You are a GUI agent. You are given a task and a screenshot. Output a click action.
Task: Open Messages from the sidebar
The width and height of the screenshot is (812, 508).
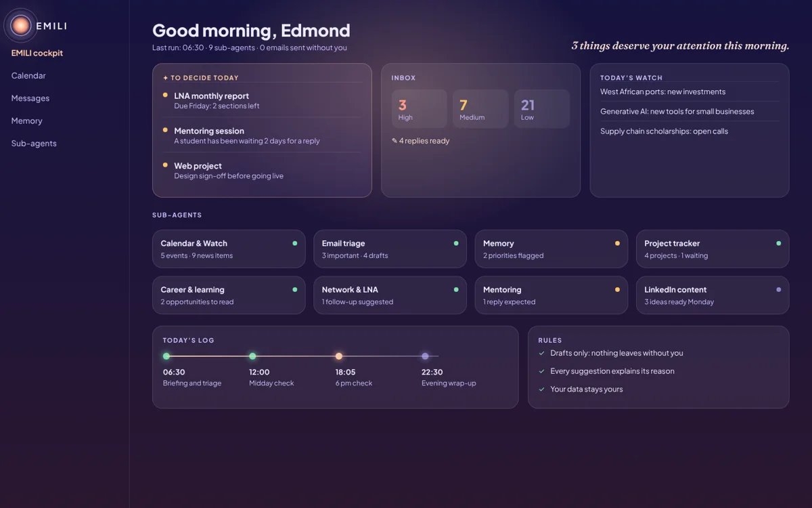(x=30, y=98)
